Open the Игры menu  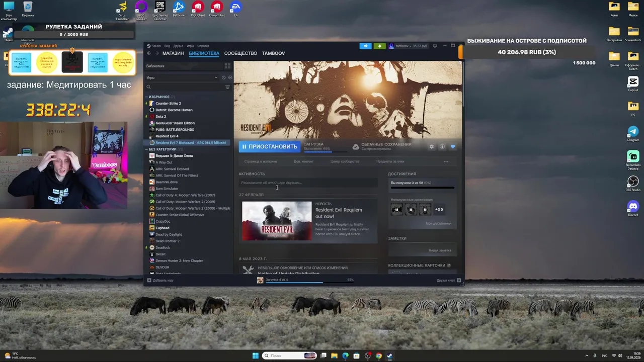click(x=190, y=46)
